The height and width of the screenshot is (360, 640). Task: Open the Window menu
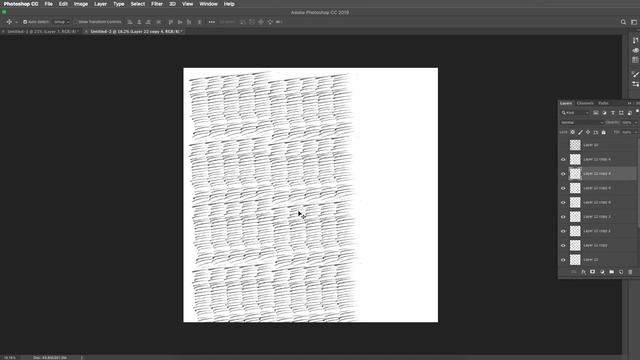[x=208, y=4]
